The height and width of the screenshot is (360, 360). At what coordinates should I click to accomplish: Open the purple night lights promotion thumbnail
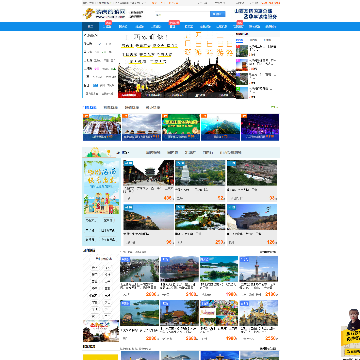click(260, 127)
